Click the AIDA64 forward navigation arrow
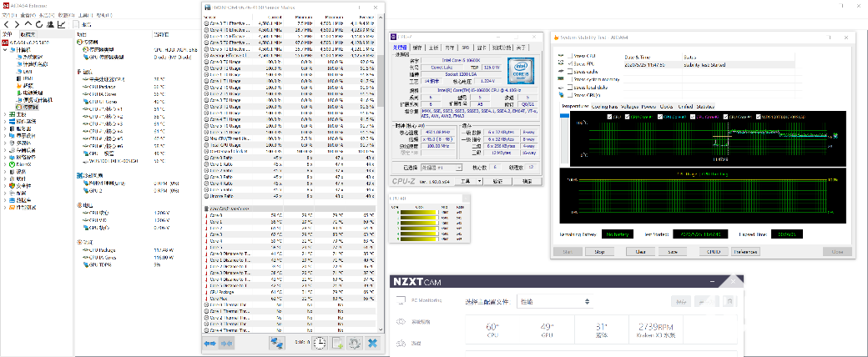 click(18, 24)
